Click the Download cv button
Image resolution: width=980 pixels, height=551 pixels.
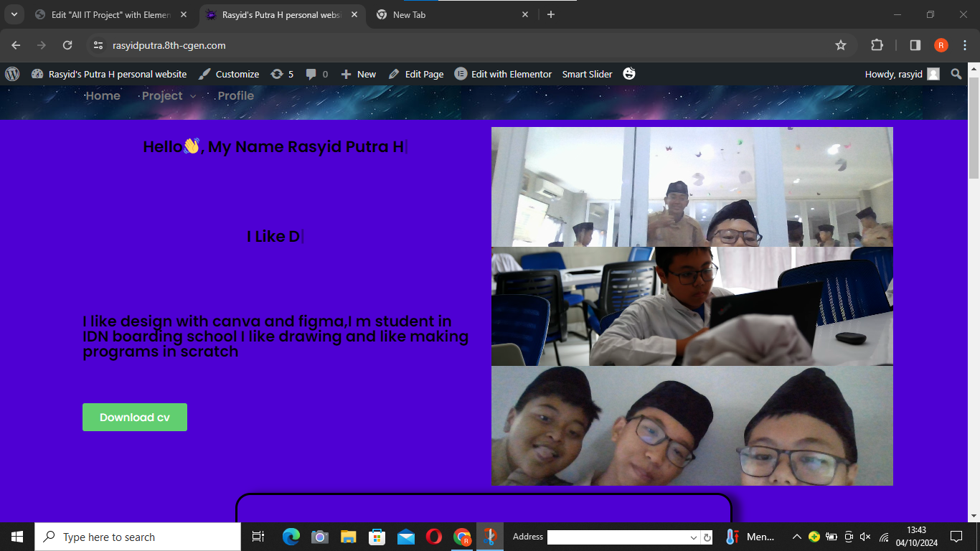[x=135, y=417]
